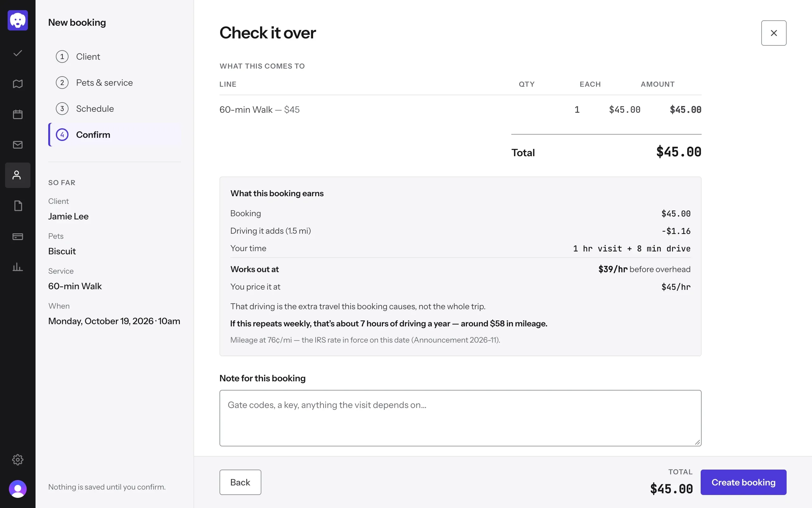Click the QTY column header
This screenshot has height=508, width=812.
(x=527, y=84)
